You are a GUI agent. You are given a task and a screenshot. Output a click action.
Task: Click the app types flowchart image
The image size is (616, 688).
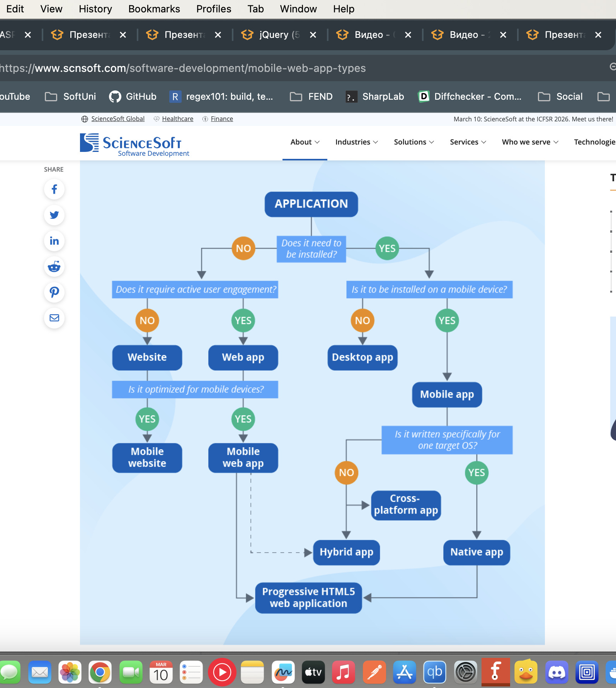point(312,402)
